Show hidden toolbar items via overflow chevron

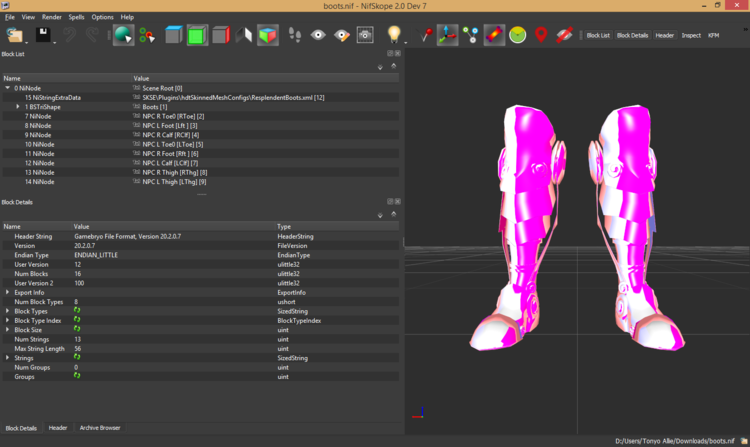pos(746,30)
